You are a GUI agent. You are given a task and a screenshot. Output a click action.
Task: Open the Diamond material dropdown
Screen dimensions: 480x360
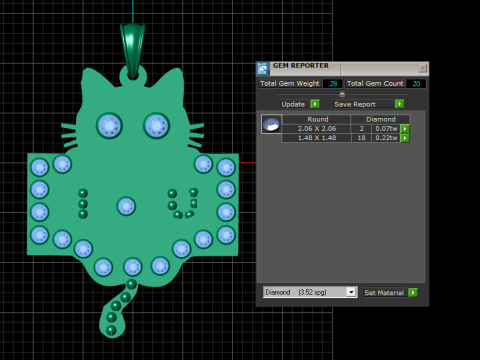[x=351, y=292]
